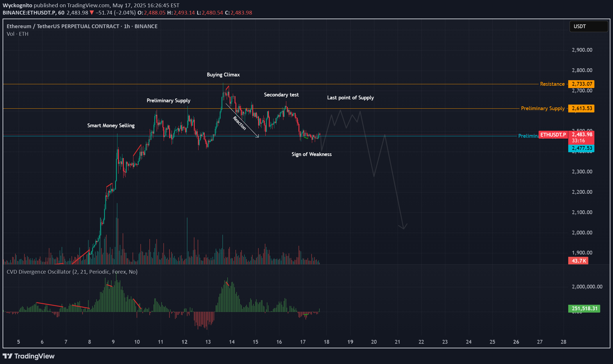Image resolution: width=613 pixels, height=364 pixels.
Task: Open the Vol · ETH indicator legend
Action: 17,34
